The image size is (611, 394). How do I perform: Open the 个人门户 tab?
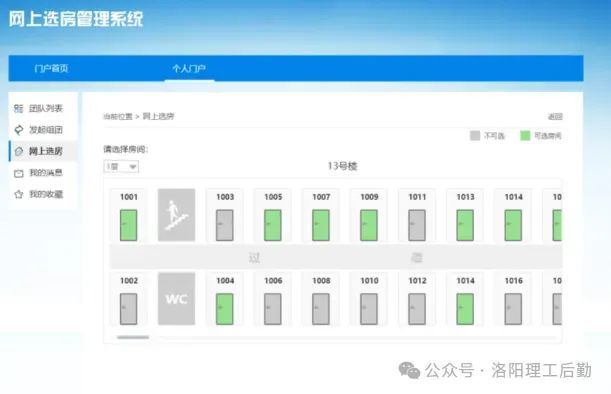[189, 69]
